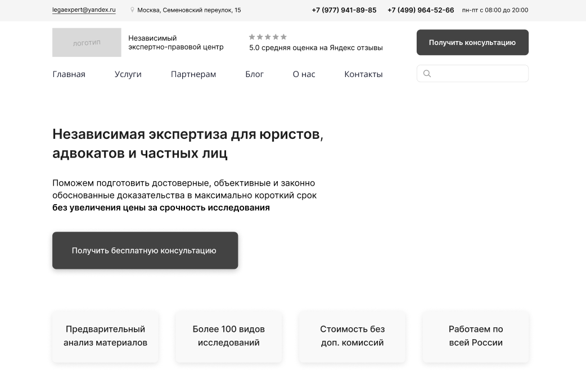The image size is (586, 392).
Task: Focus the site search input field
Action: pos(478,74)
